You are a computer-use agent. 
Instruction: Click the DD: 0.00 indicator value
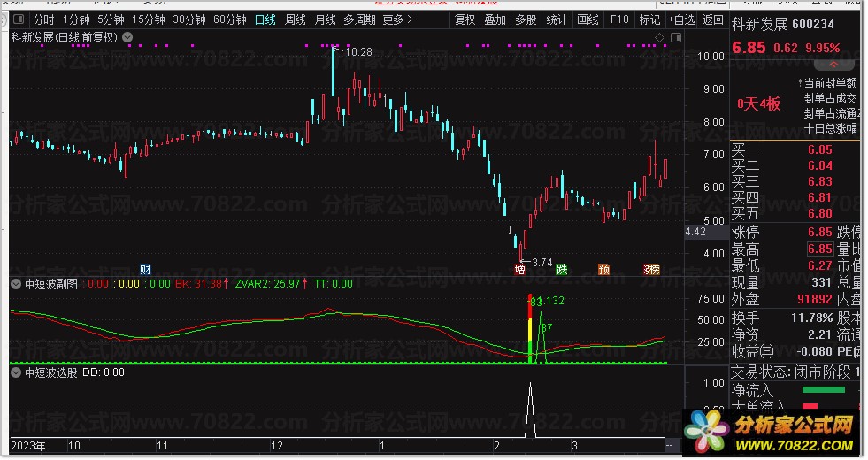click(x=104, y=372)
